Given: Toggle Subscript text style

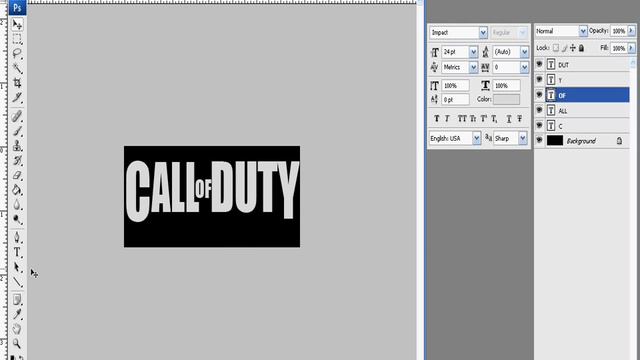Looking at the screenshot, I should 494,119.
